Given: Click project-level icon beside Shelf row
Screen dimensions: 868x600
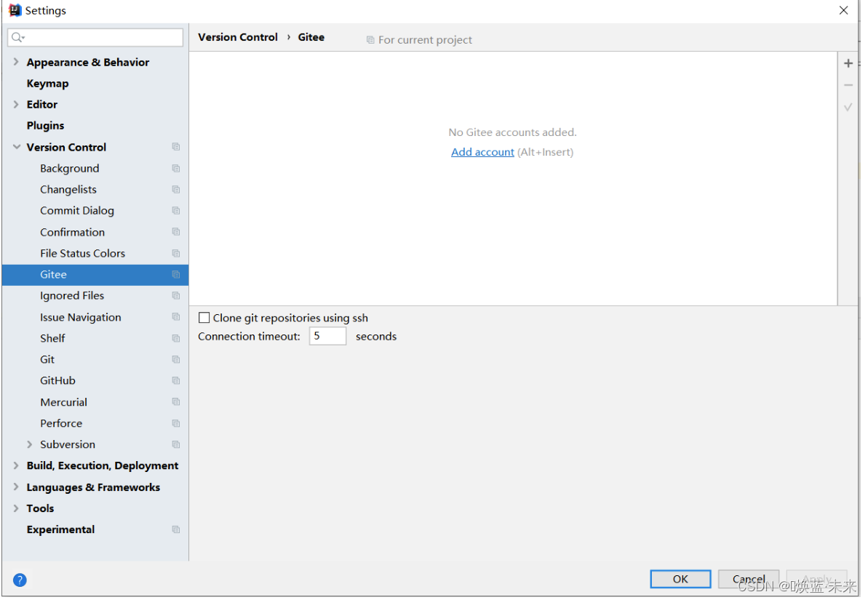Looking at the screenshot, I should 176,338.
